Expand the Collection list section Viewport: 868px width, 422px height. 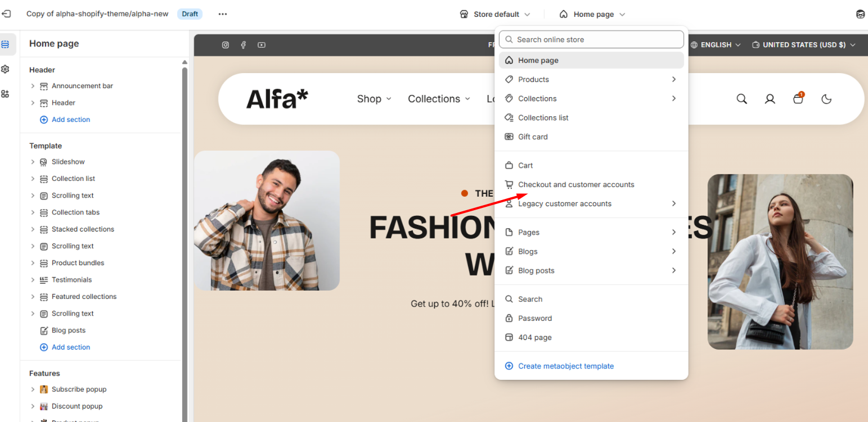pos(33,179)
